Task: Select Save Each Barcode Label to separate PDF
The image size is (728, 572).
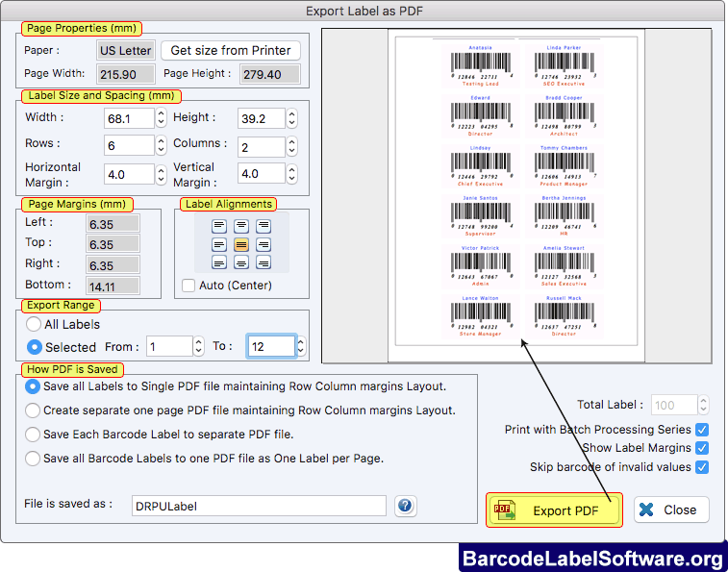Action: 33,435
